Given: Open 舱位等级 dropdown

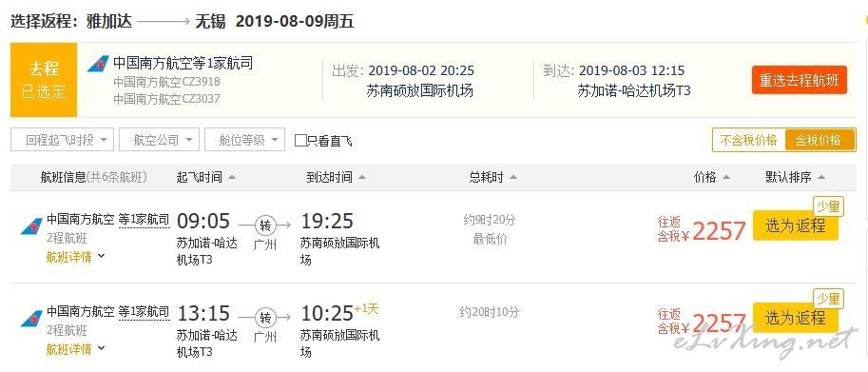Looking at the screenshot, I should [x=244, y=140].
